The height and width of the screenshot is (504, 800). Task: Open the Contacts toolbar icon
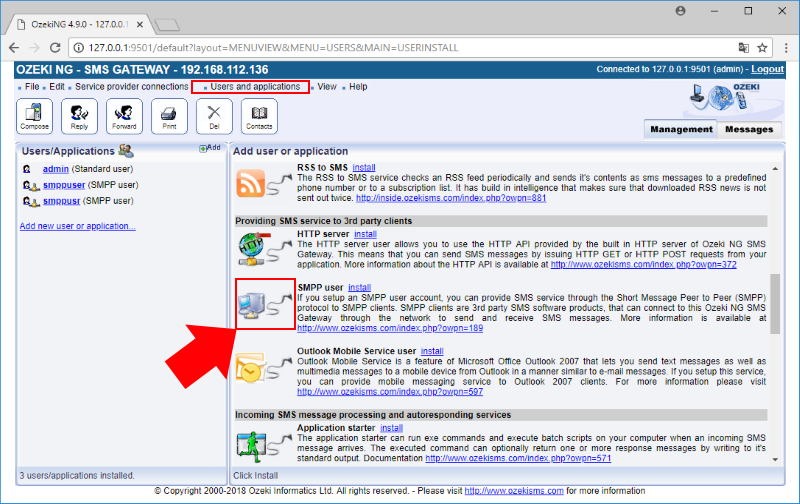point(259,116)
